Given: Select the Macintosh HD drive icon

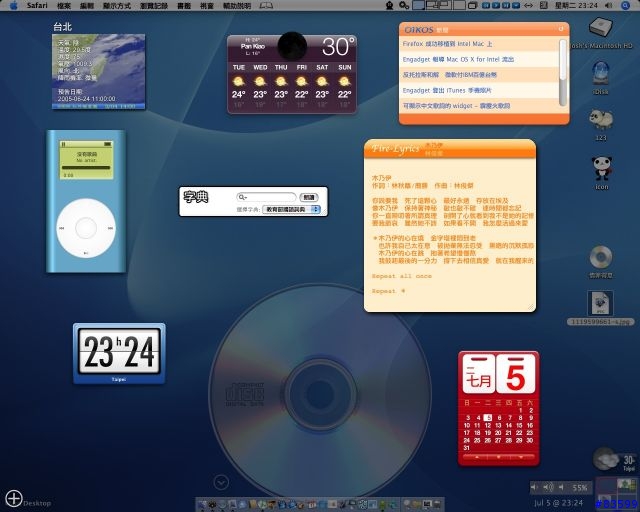Looking at the screenshot, I should [600, 28].
